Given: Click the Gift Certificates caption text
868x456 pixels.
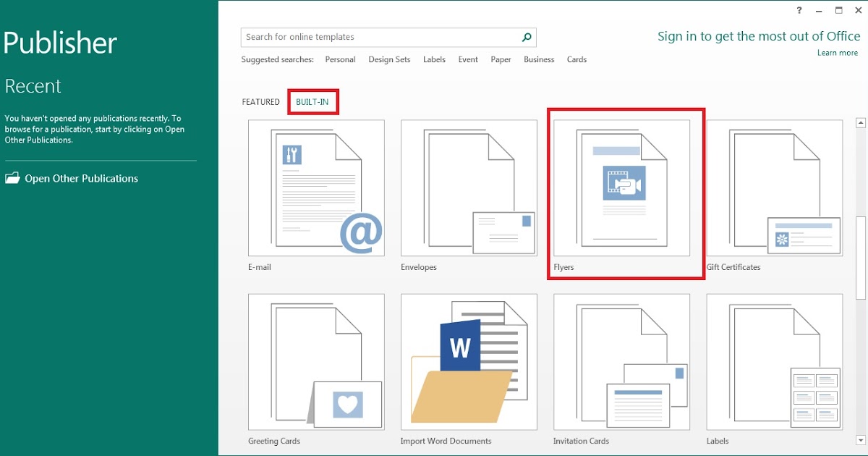Looking at the screenshot, I should point(733,267).
